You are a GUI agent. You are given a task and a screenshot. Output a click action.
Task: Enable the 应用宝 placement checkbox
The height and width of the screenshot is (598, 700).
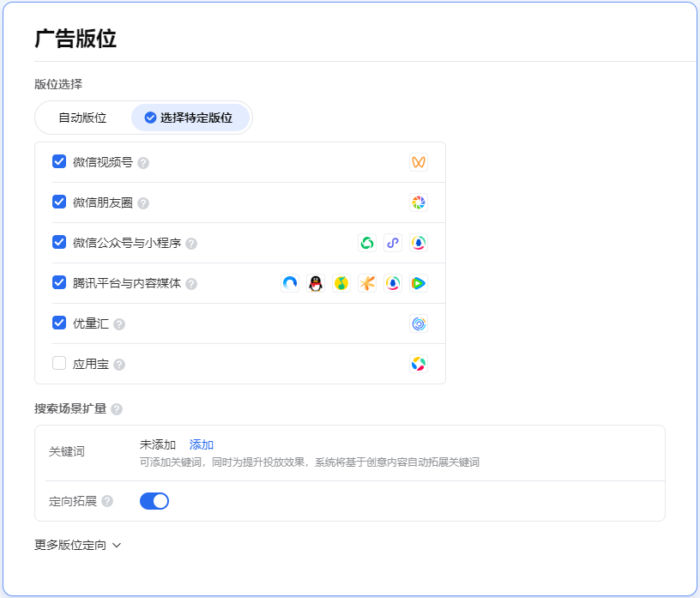point(59,363)
